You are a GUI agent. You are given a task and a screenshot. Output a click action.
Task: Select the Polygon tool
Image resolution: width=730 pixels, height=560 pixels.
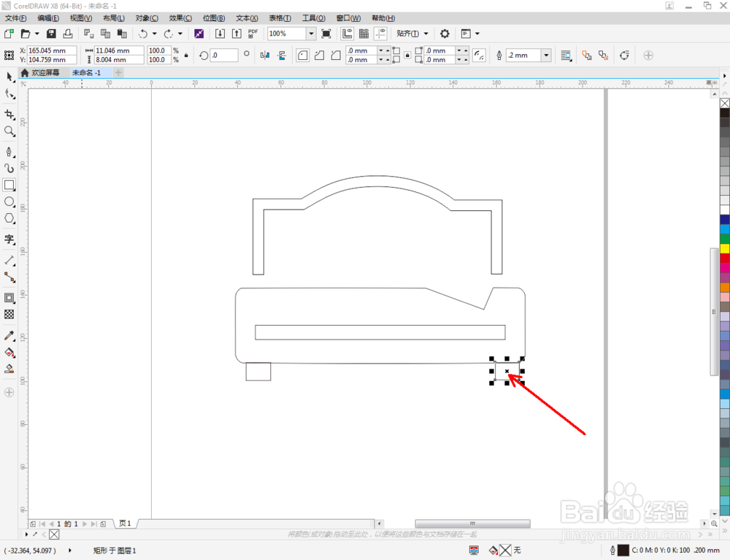pyautogui.click(x=9, y=218)
